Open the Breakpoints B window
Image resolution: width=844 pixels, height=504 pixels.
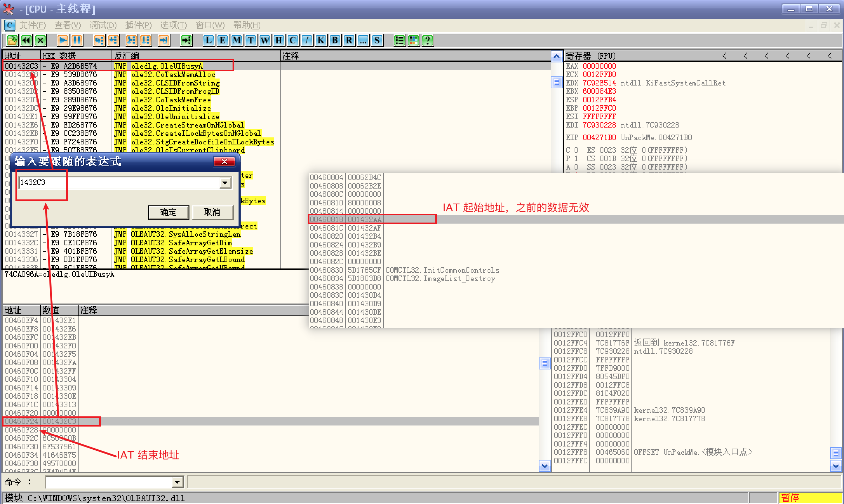coord(335,40)
